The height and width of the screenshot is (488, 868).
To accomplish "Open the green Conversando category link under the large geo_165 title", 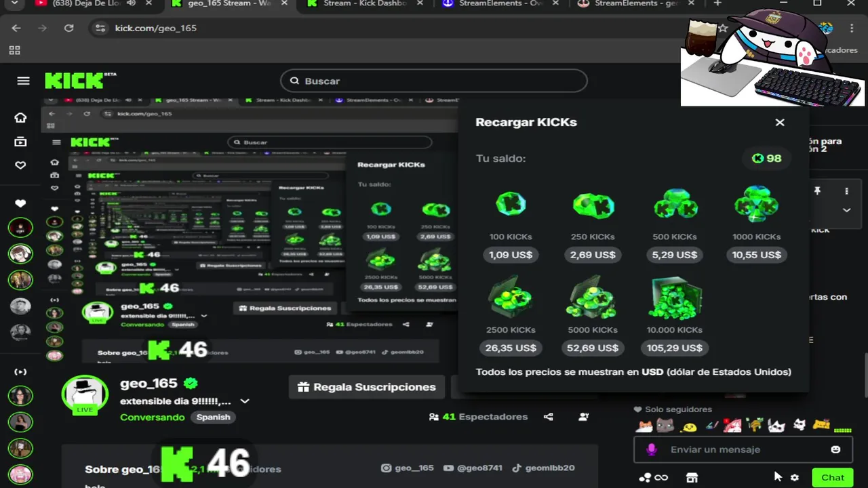I will (153, 417).
